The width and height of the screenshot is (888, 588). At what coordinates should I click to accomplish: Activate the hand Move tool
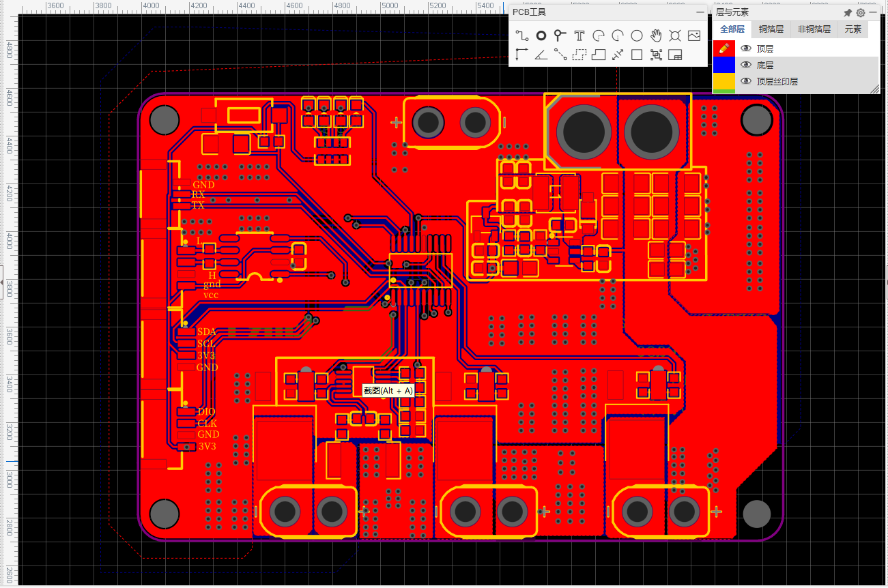(x=656, y=36)
